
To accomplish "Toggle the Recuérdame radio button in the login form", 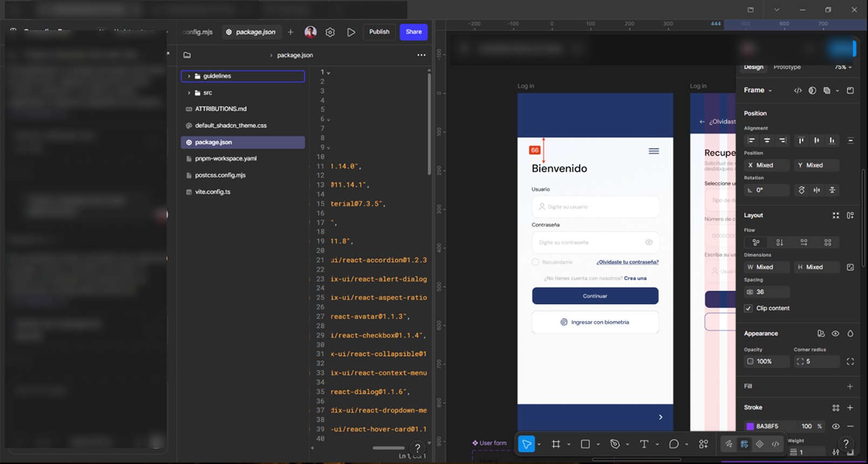I will [535, 262].
